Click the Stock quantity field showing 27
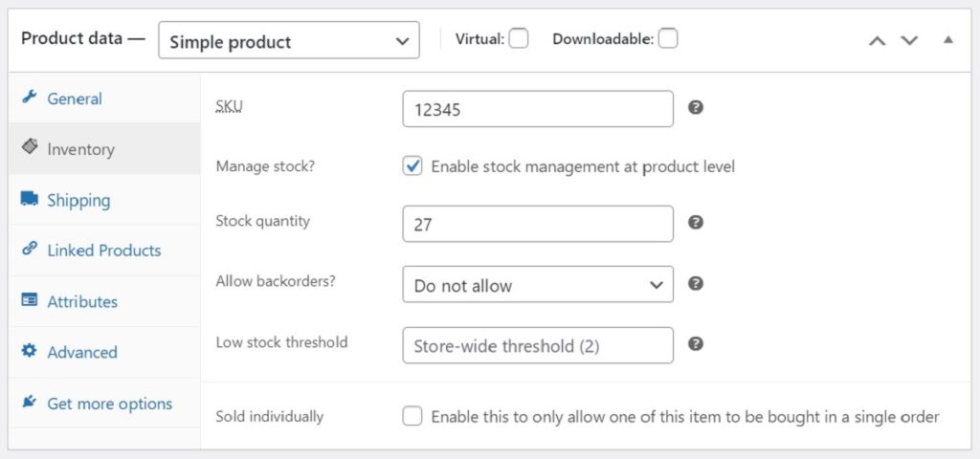 538,224
